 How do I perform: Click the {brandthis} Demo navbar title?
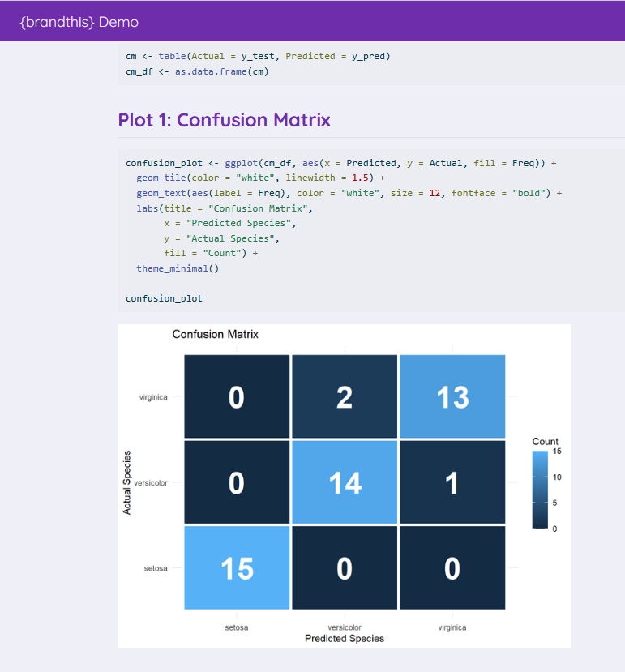click(x=79, y=22)
